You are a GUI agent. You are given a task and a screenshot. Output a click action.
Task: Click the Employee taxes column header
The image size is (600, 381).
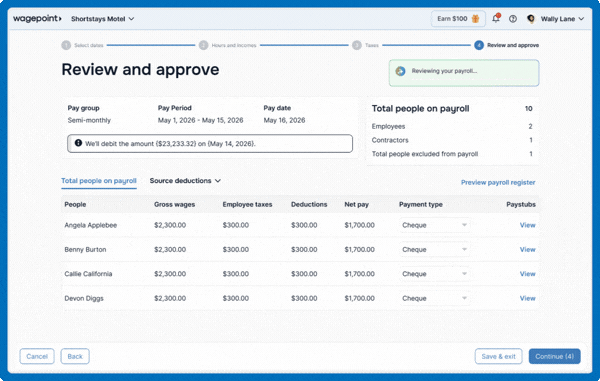click(247, 204)
